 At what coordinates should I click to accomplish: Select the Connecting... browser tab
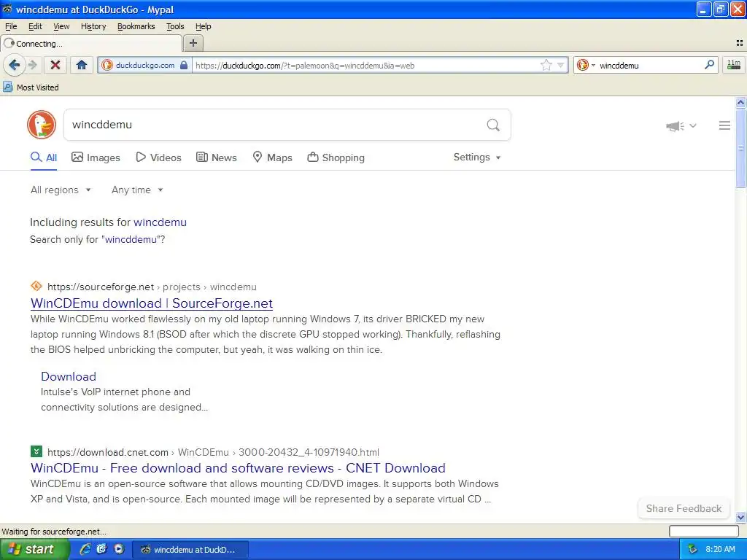point(91,43)
